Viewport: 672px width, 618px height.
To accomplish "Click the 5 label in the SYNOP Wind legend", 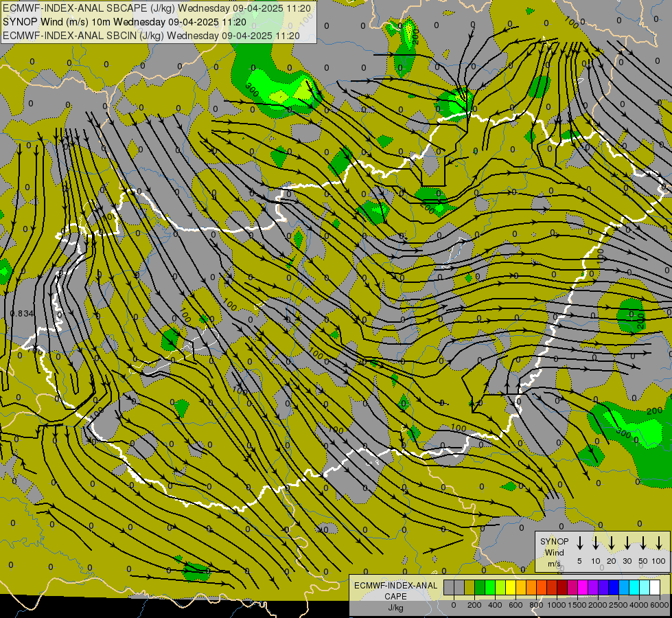I will tap(579, 561).
